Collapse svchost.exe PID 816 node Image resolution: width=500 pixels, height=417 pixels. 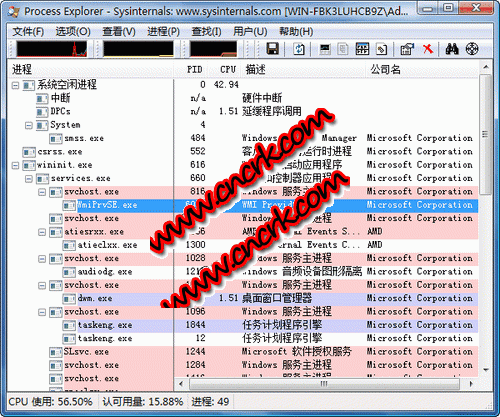42,192
